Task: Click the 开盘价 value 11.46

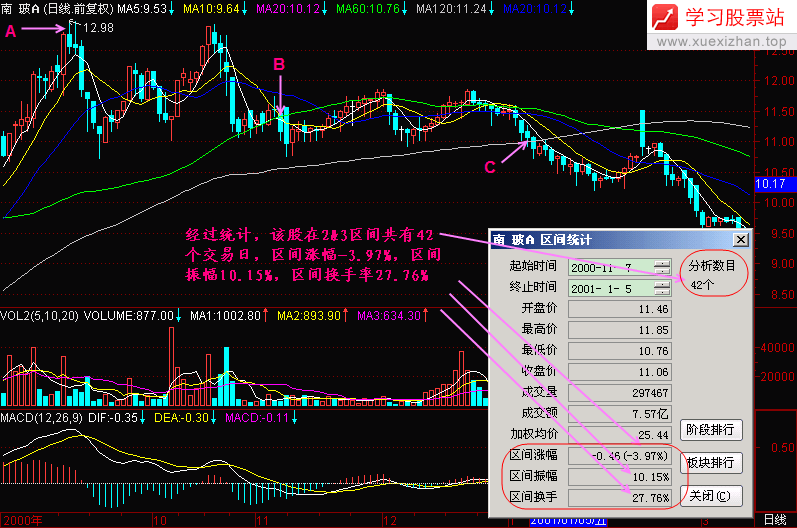Action: pos(620,309)
